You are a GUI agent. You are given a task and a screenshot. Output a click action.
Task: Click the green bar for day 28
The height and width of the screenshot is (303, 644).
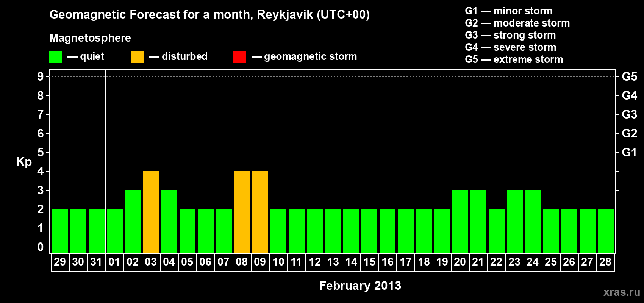coord(606,231)
